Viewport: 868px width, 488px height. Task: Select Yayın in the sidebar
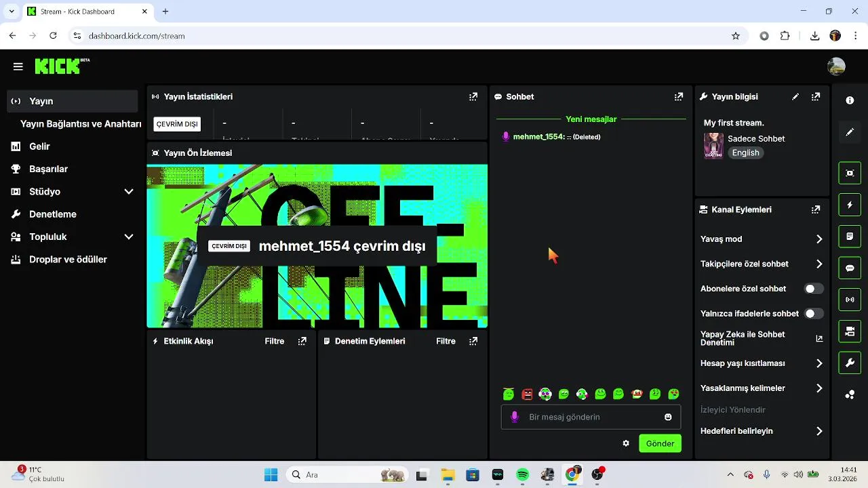pyautogui.click(x=72, y=101)
